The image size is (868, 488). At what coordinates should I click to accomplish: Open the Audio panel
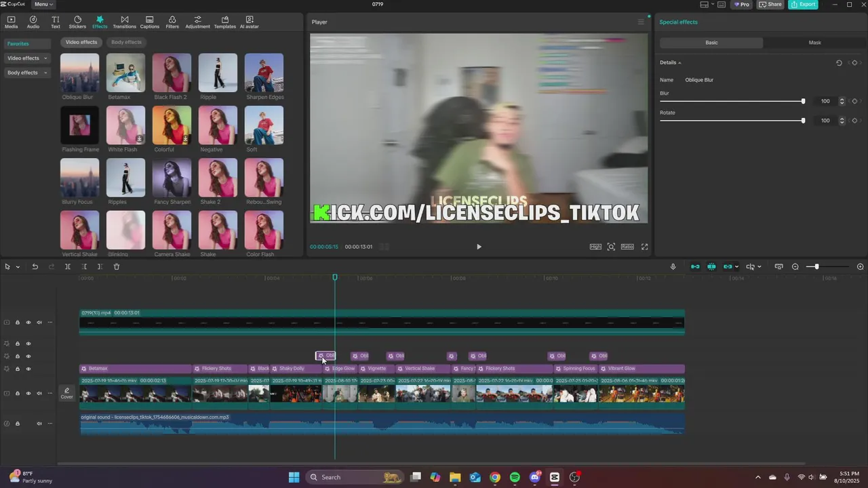click(33, 22)
